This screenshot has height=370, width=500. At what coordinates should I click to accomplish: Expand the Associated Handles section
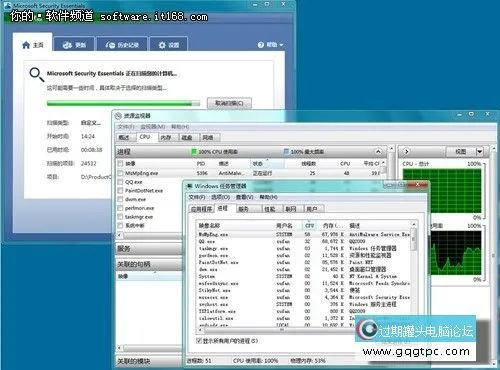pyautogui.click(x=149, y=264)
